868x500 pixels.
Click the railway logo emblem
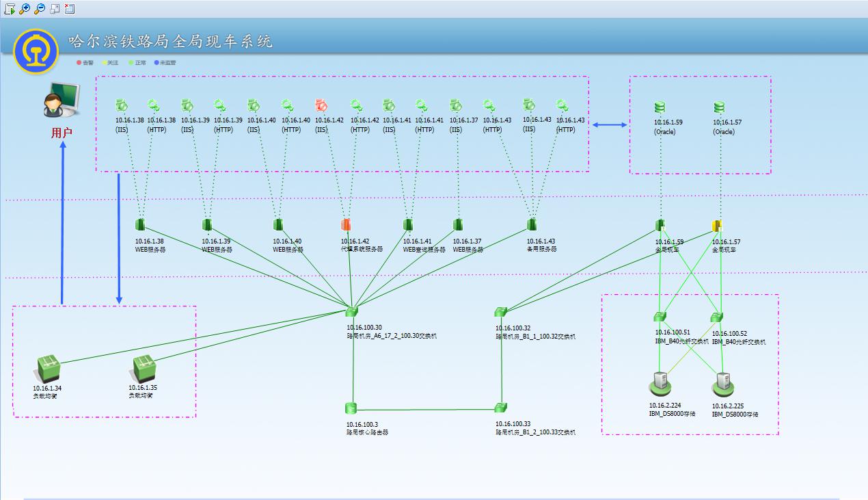36,51
